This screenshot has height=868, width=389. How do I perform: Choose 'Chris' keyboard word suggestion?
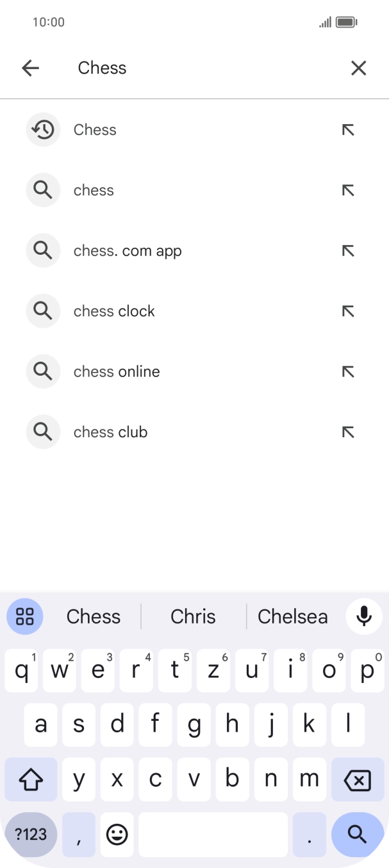coord(193,616)
